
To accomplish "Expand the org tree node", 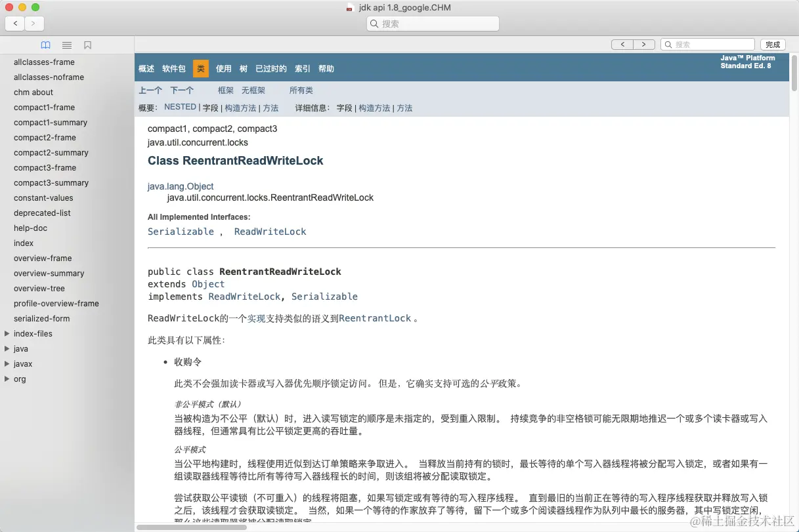I will (7, 379).
